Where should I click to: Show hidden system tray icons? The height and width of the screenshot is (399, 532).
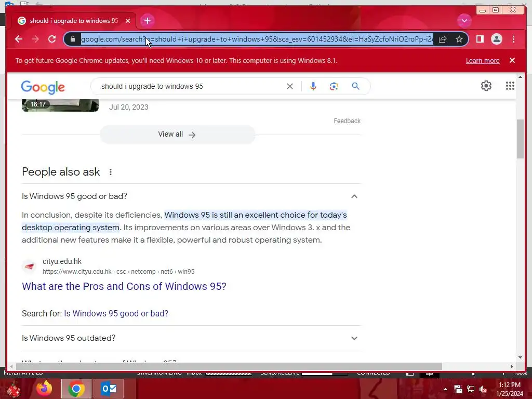[x=445, y=389]
